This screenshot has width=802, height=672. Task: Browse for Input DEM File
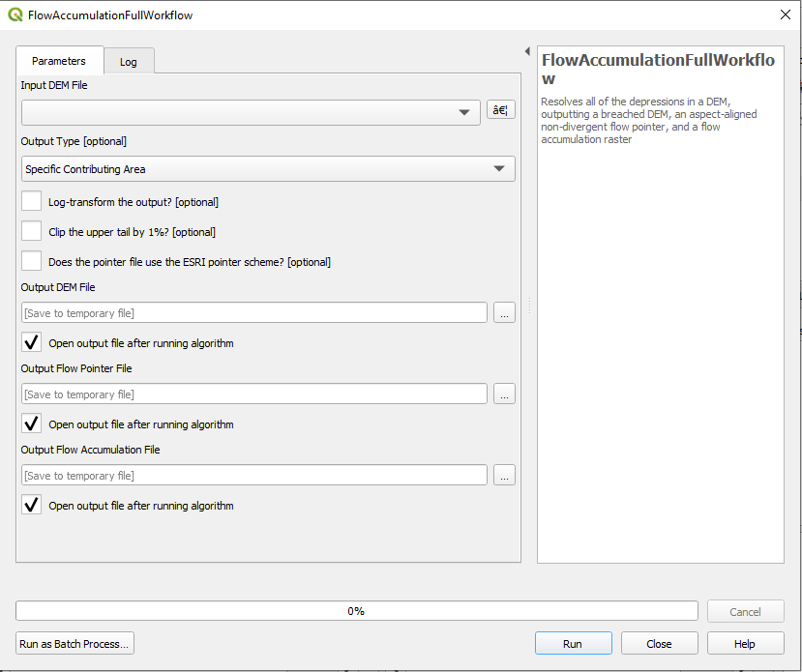coord(500,110)
